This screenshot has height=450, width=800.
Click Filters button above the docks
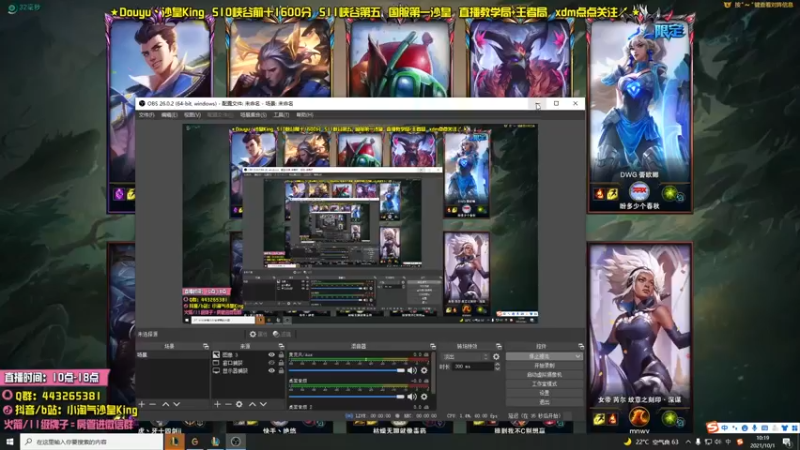click(x=282, y=334)
